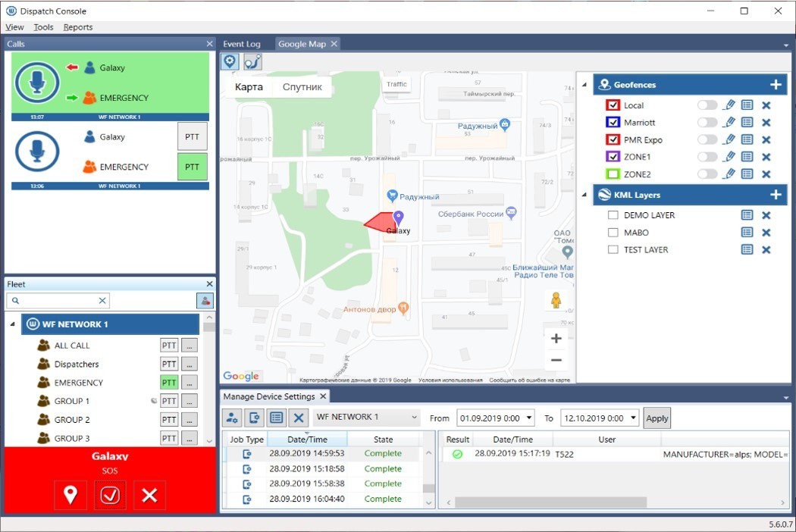This screenshot has height=532, width=796.
Task: Uncheck the Local geofence checkbox
Action: [x=613, y=105]
